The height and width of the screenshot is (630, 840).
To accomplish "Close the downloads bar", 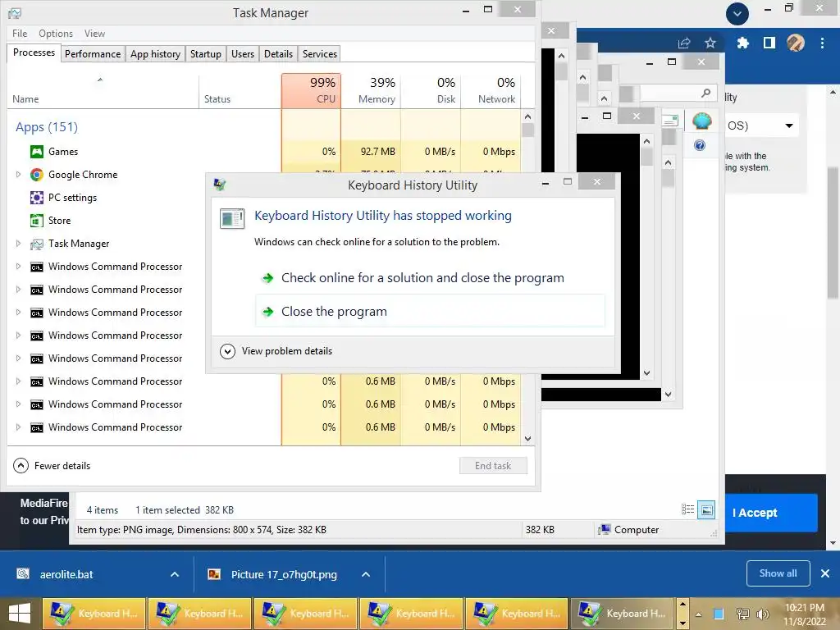I will click(x=825, y=573).
